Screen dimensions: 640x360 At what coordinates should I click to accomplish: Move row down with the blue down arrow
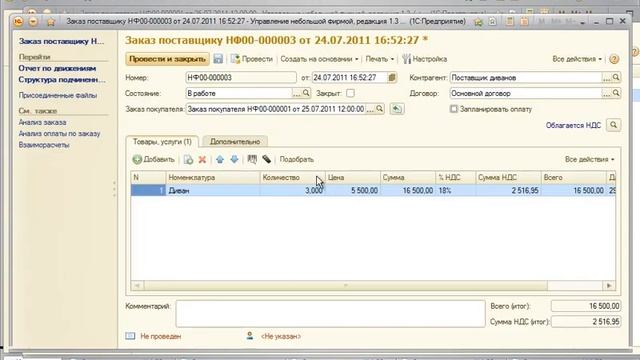pos(234,160)
